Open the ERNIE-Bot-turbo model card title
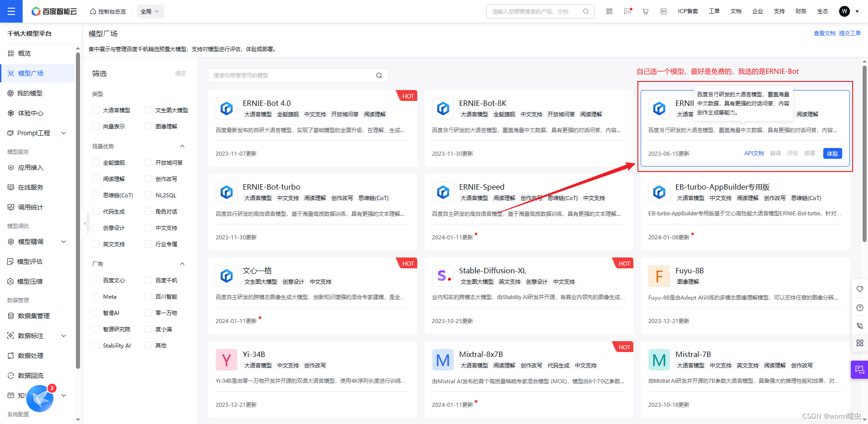 tap(271, 187)
